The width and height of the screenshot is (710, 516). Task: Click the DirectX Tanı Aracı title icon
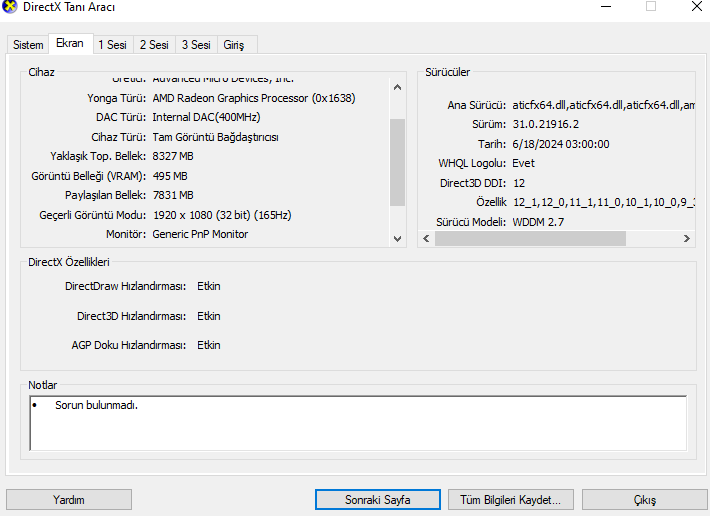coord(10,7)
